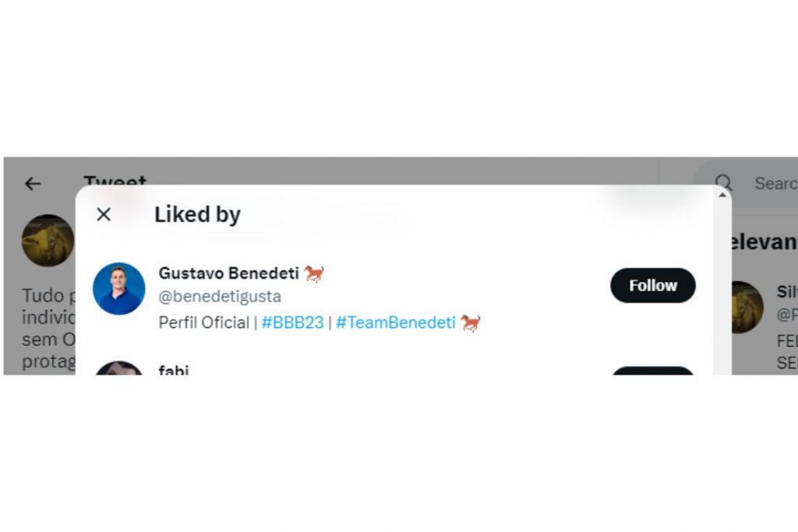Click the Liked by heading
This screenshot has width=798, height=532.
tap(197, 215)
